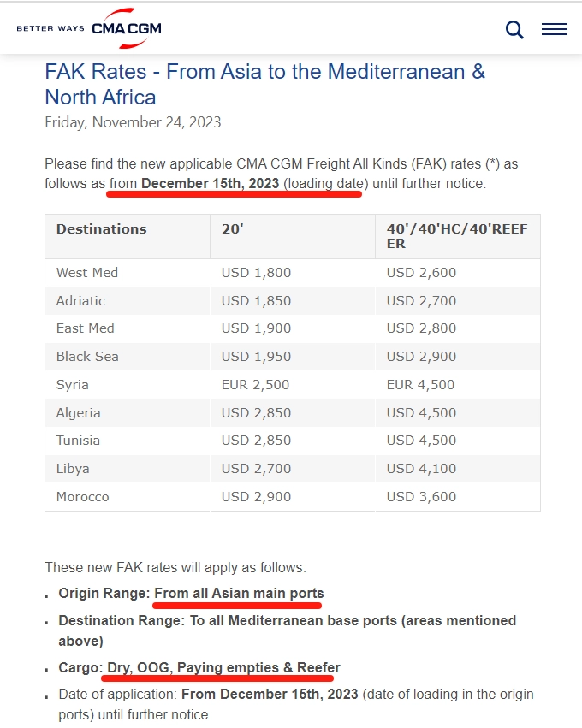
Task: Click the Cargo bullet item text
Action: point(199,667)
